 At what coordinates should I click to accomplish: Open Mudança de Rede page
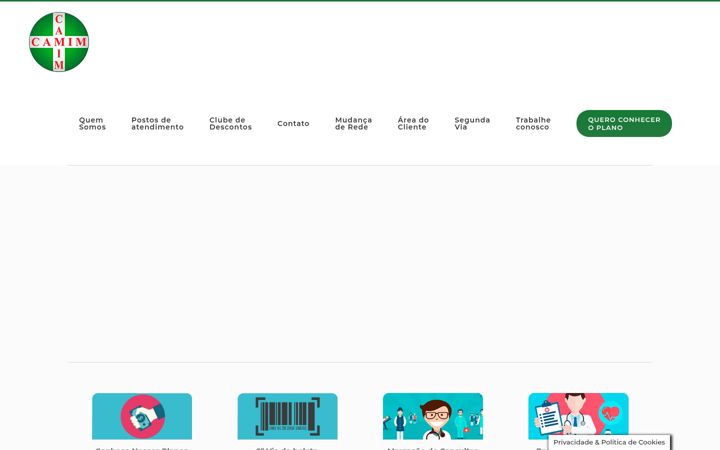(x=354, y=124)
